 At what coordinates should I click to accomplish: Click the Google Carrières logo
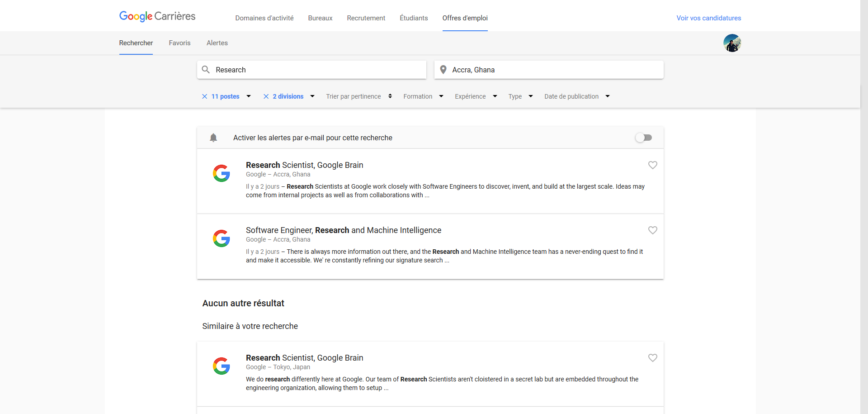(157, 16)
